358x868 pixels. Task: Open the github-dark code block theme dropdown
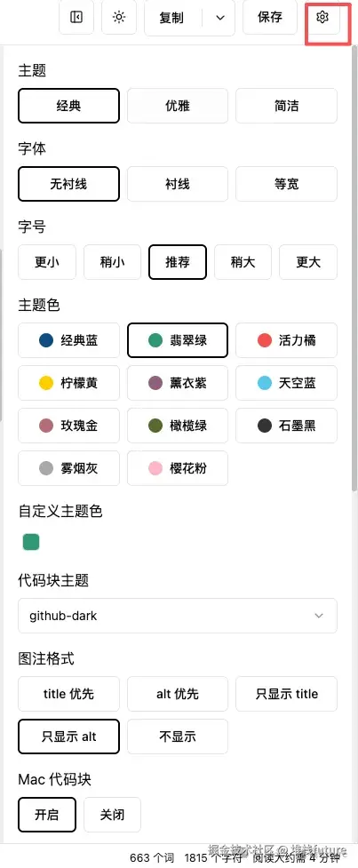(178, 616)
